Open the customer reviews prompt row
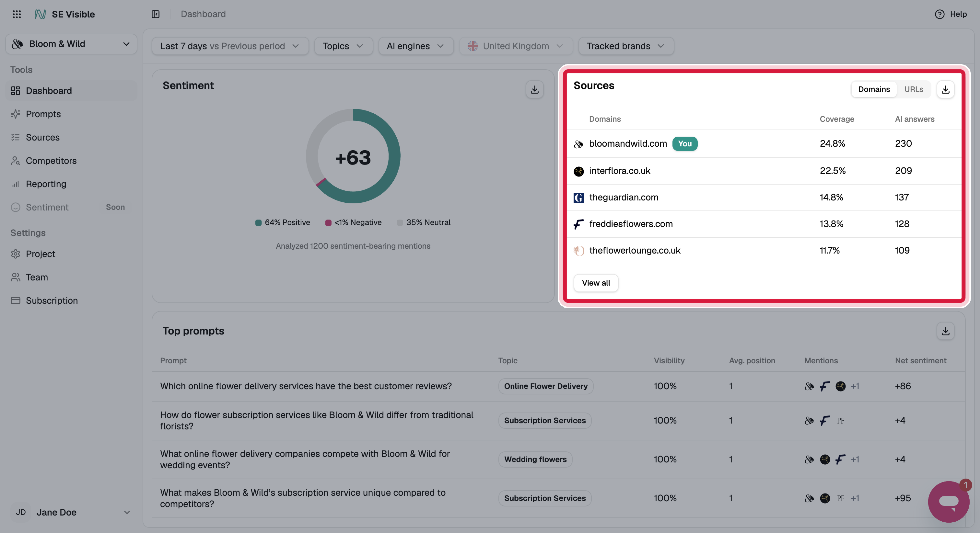The width and height of the screenshot is (980, 533). 558,386
